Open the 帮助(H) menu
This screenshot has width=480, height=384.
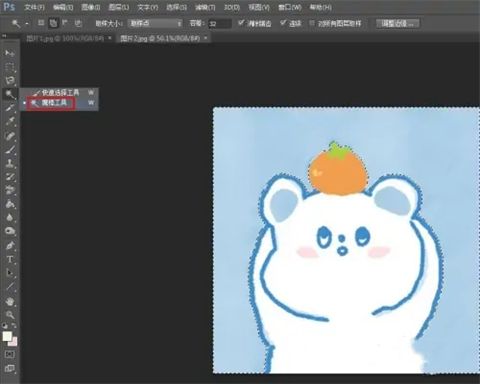(321, 7)
